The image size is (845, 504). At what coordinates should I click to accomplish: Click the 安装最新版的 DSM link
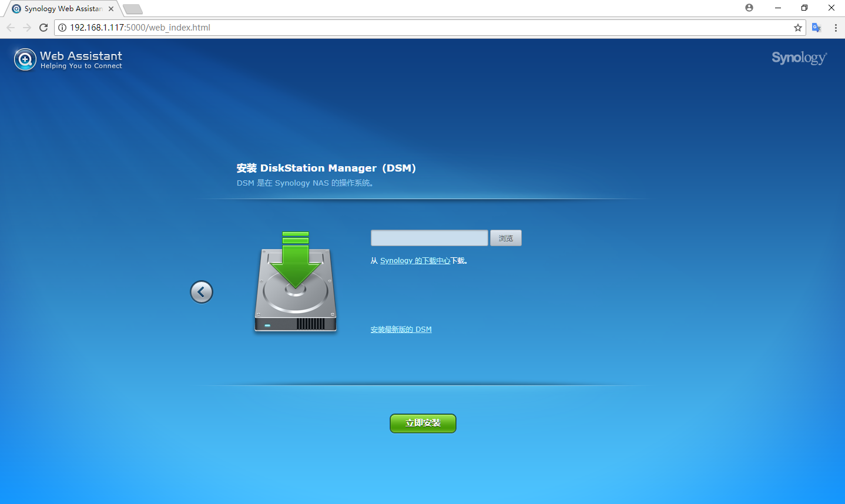(x=401, y=330)
